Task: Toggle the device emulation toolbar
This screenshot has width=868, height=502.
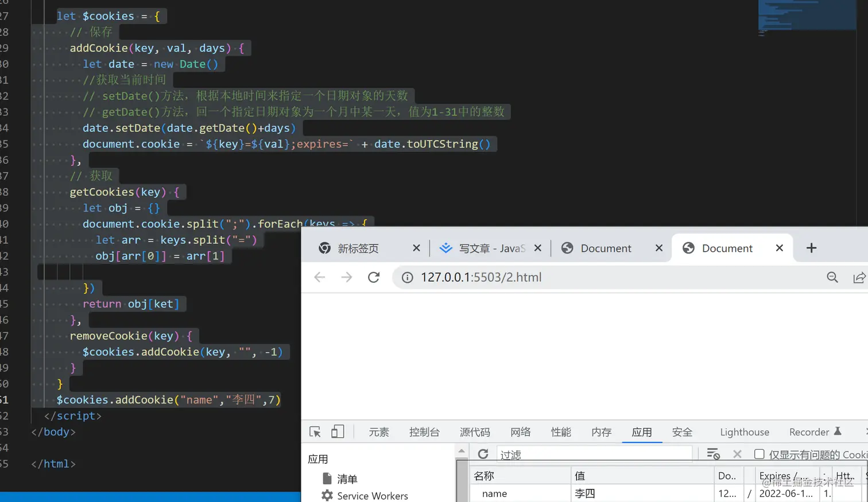Action: 338,431
